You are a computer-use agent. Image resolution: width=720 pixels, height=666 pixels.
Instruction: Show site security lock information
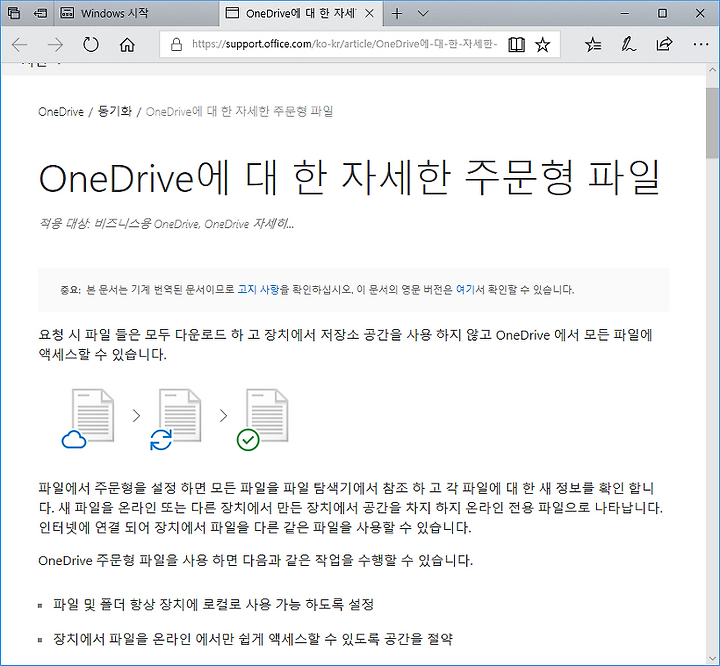176,44
